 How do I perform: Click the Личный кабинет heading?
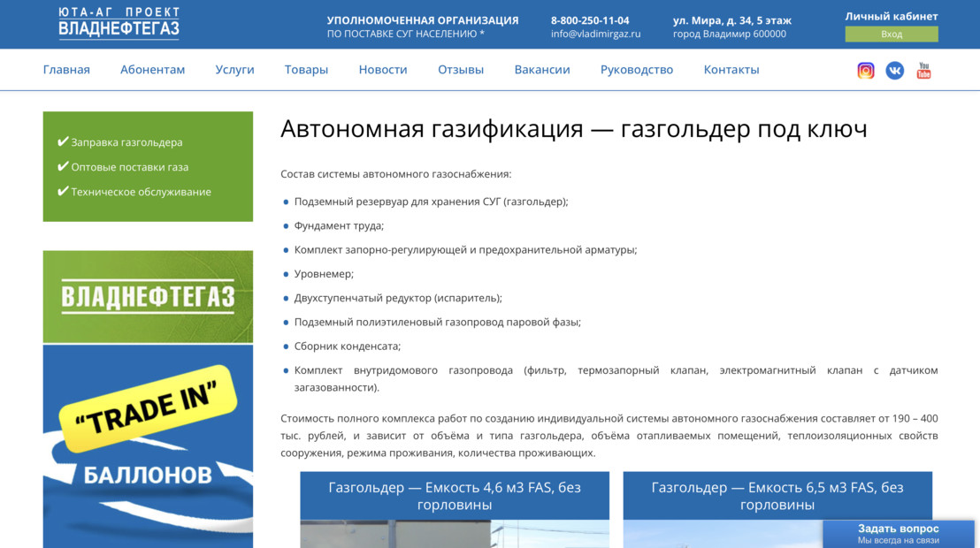892,16
